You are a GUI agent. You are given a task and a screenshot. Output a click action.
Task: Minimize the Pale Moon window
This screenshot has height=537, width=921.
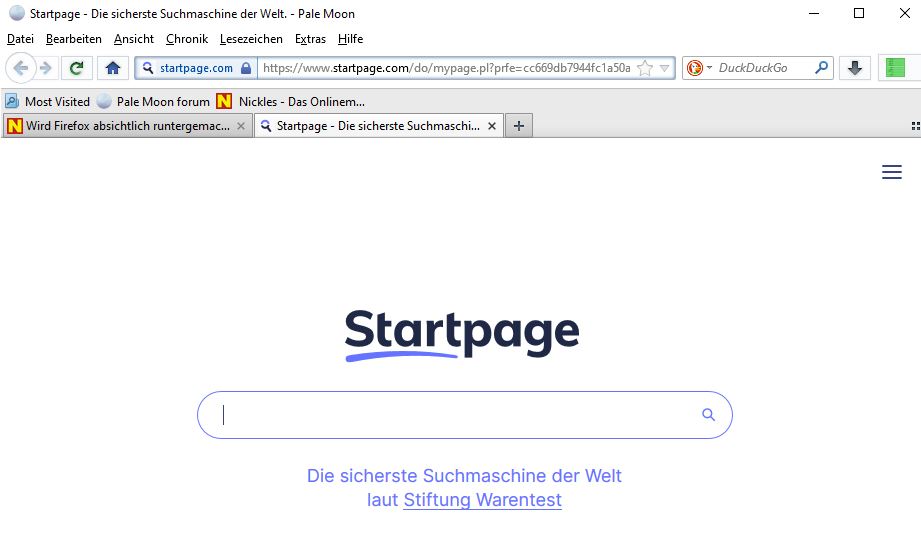click(814, 13)
